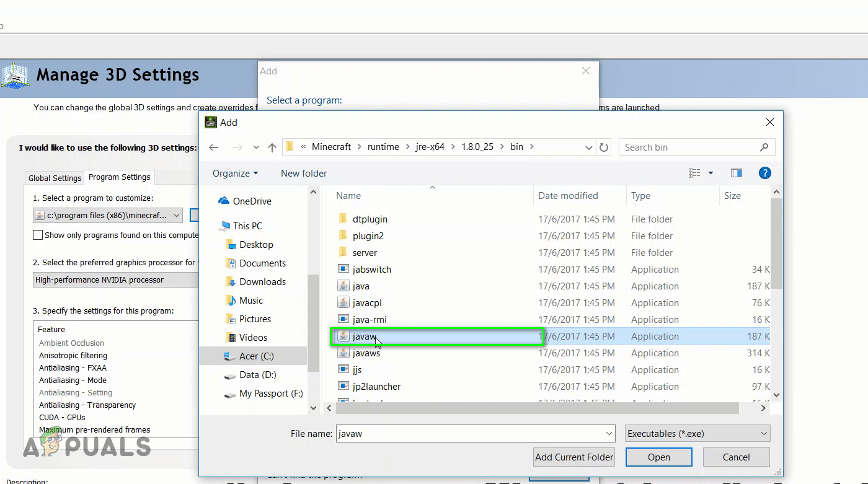Screen dimensions: 868x484
Task: Toggle the preview pane icon
Action: (737, 174)
